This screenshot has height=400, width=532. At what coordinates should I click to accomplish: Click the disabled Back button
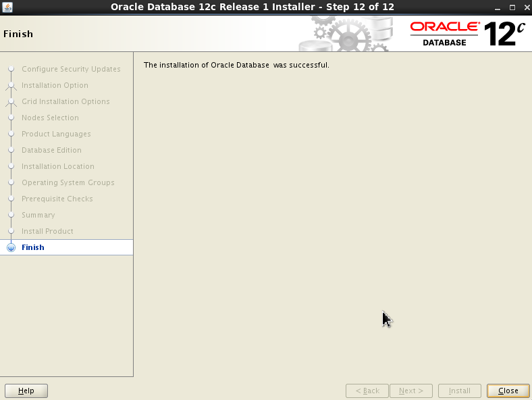[x=367, y=391]
